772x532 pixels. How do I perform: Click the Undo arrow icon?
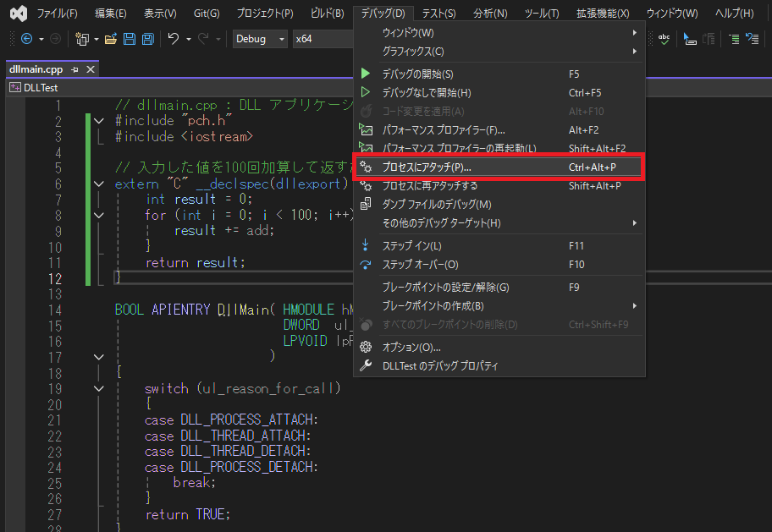click(x=174, y=39)
